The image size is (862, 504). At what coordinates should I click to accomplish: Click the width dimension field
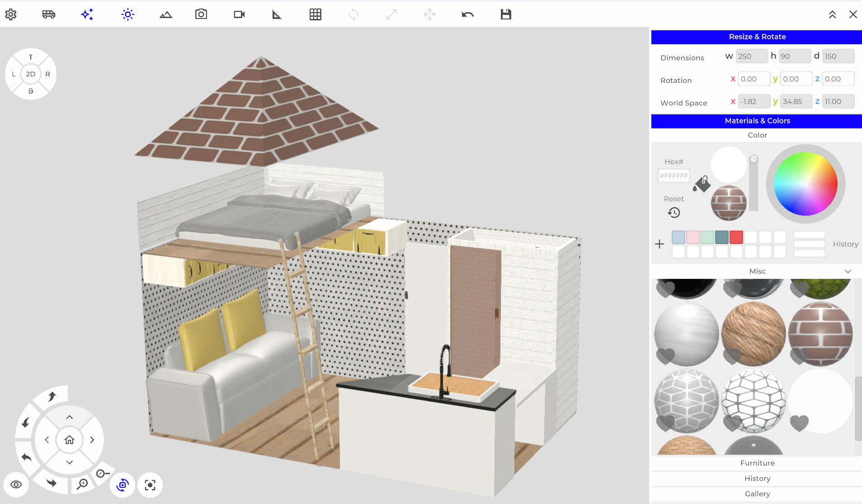(752, 56)
